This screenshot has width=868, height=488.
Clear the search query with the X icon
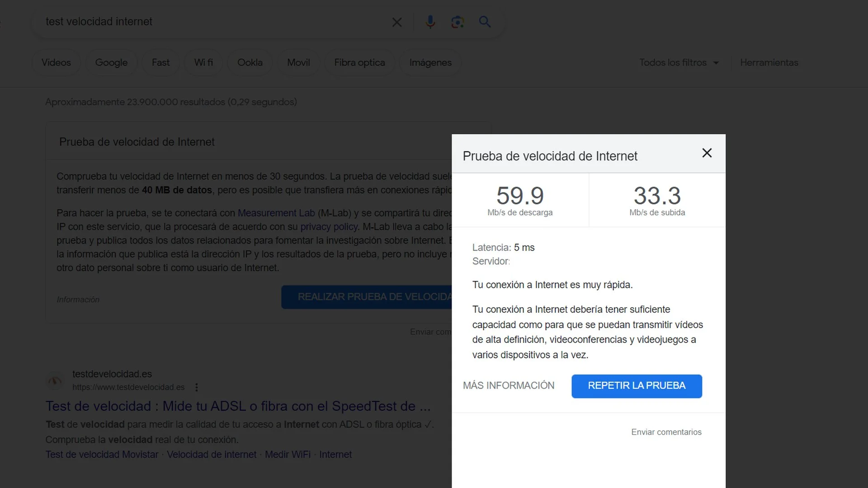[x=397, y=22]
